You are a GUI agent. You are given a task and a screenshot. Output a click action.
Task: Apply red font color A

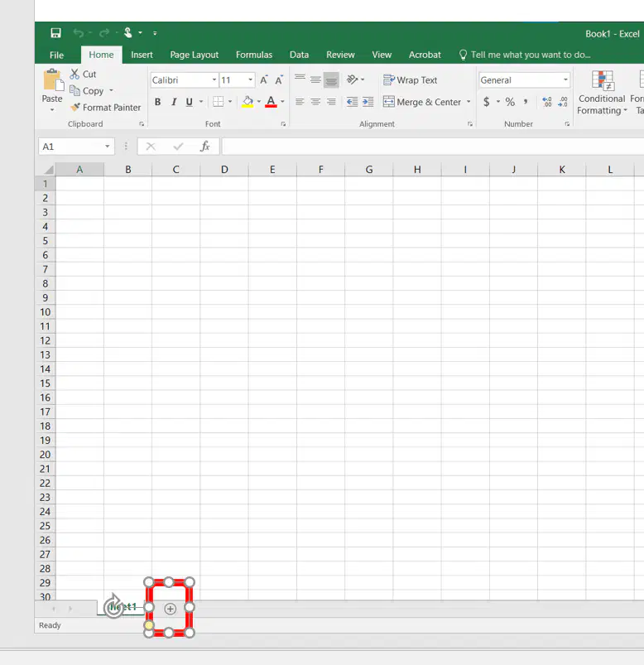pos(271,102)
